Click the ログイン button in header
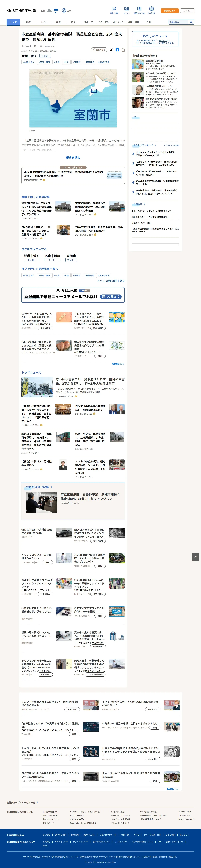 pyautogui.click(x=188, y=11)
